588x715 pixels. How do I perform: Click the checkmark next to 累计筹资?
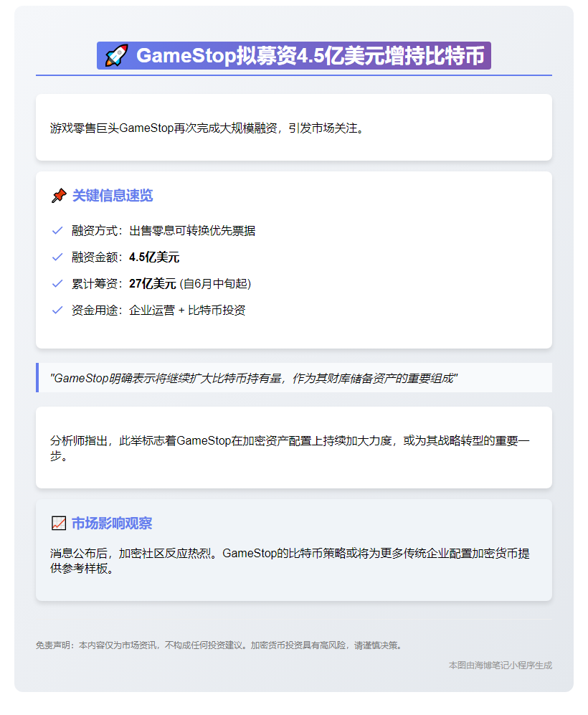click(x=57, y=283)
